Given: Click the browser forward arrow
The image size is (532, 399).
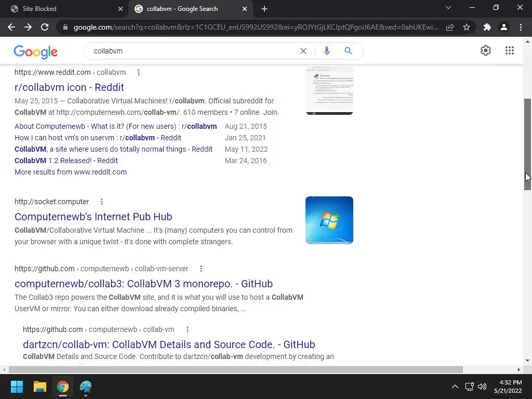Looking at the screenshot, I should (28, 27).
